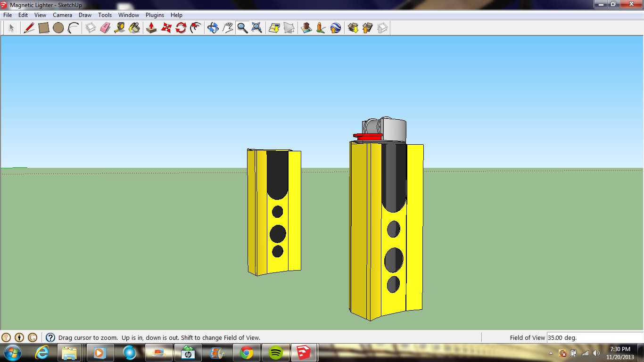Open Instructor help question icon

click(x=50, y=337)
